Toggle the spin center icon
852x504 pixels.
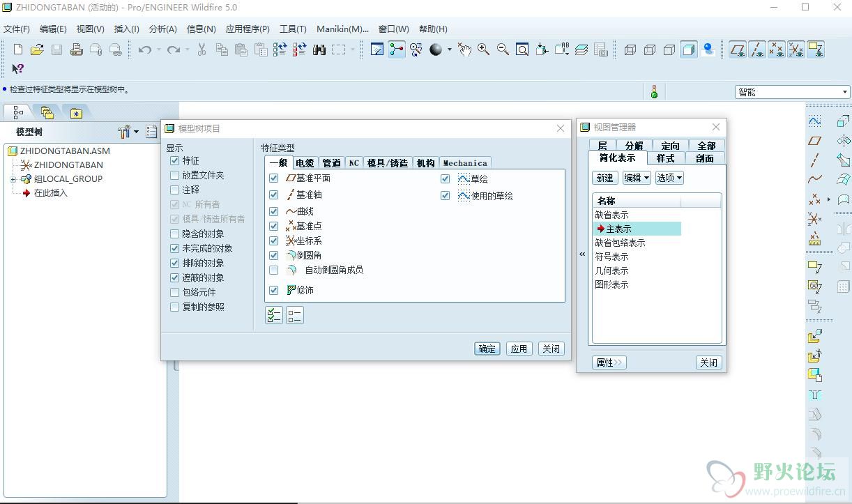point(397,49)
